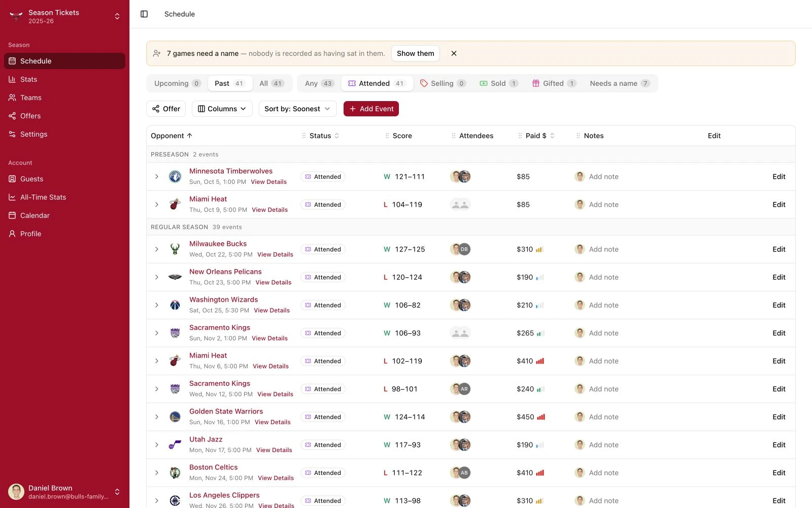Viewport: 812px width, 508px height.
Task: Open empty attendees icon for Miami Heat Oct 9
Action: [460, 205]
